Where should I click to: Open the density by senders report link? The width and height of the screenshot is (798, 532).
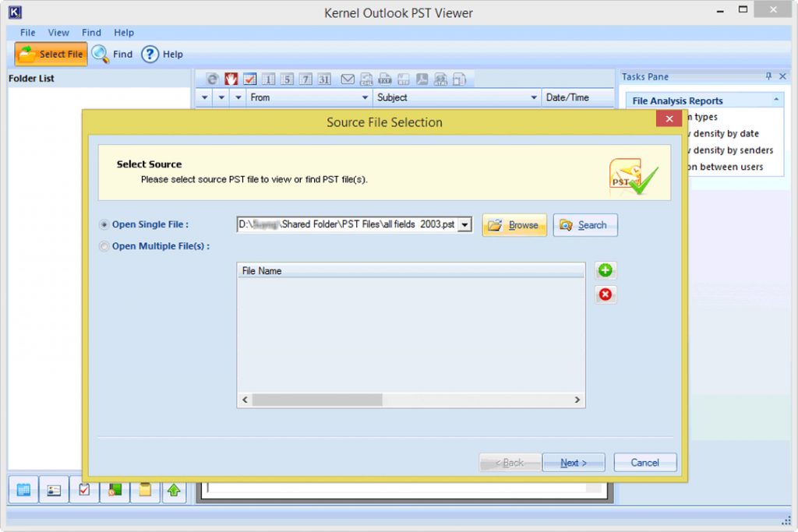(729, 150)
